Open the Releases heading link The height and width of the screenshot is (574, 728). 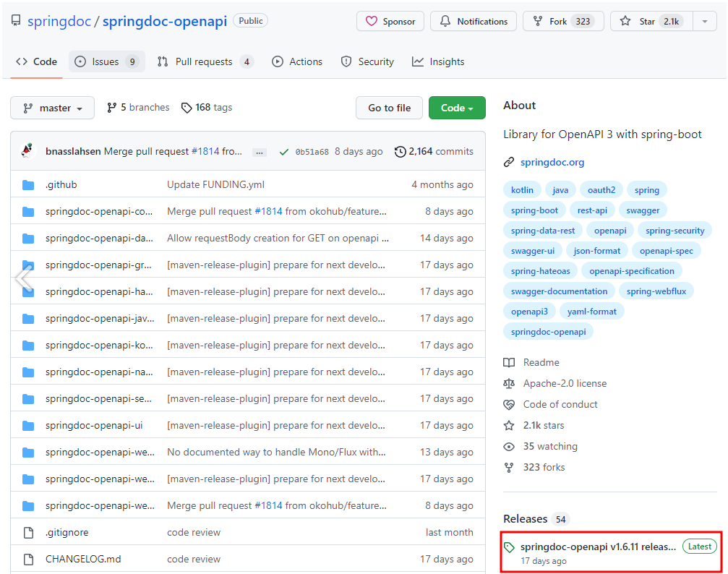(525, 519)
